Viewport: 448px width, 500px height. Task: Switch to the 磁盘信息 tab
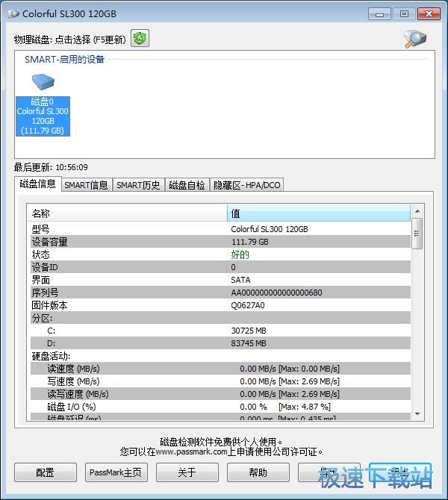pyautogui.click(x=37, y=184)
